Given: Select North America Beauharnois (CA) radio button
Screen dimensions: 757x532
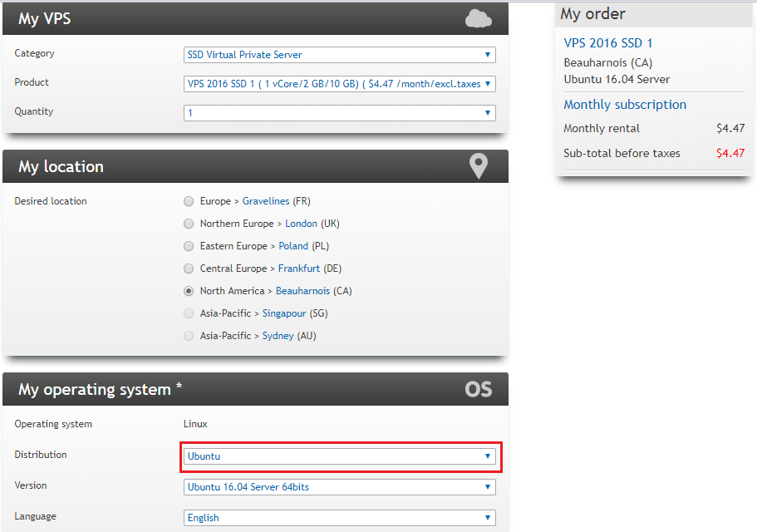Looking at the screenshot, I should pos(189,291).
